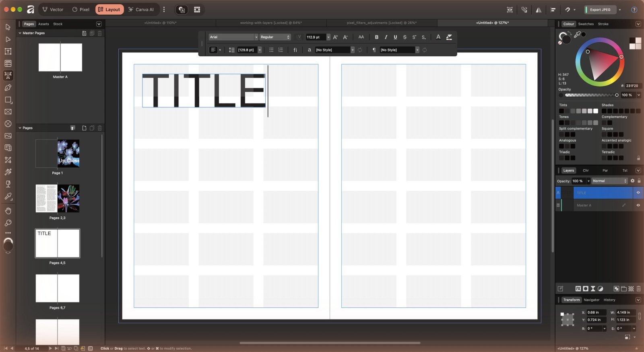Viewport: 644px width, 352px height.
Task: Adjust the colour Opacity slider
Action: (591, 95)
